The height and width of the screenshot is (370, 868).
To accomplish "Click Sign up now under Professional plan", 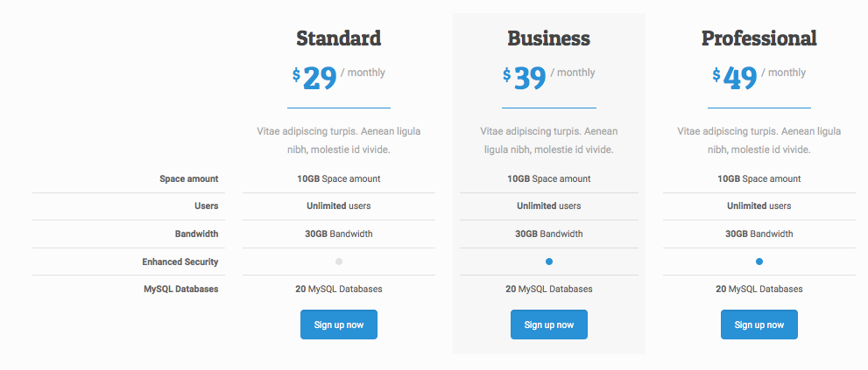I will (x=759, y=325).
